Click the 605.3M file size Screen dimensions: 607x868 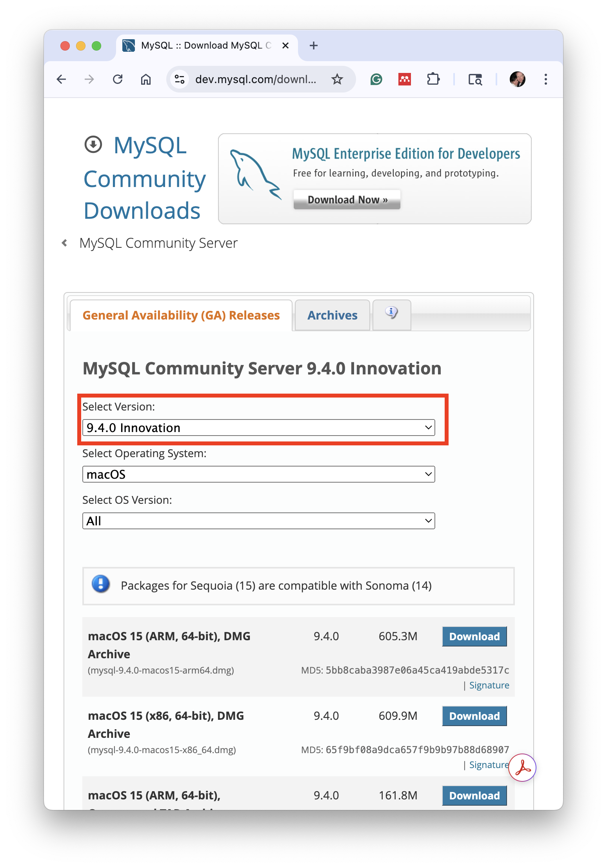tap(398, 636)
